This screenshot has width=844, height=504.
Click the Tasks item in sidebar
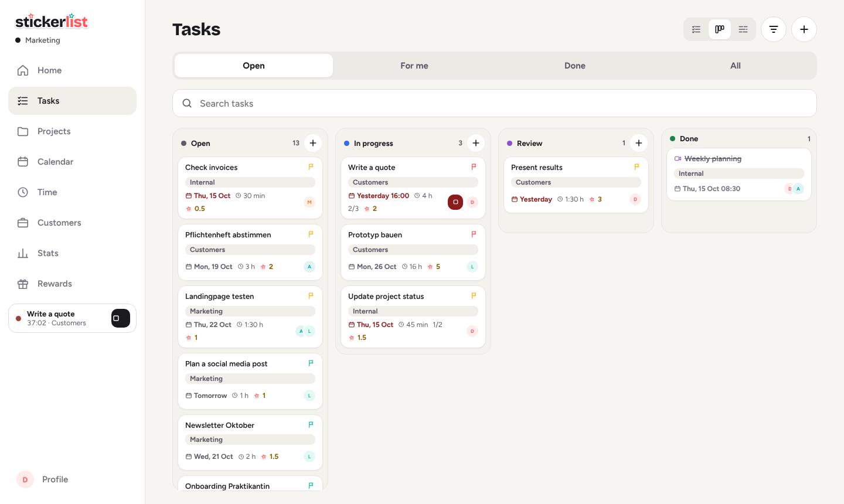pos(72,101)
